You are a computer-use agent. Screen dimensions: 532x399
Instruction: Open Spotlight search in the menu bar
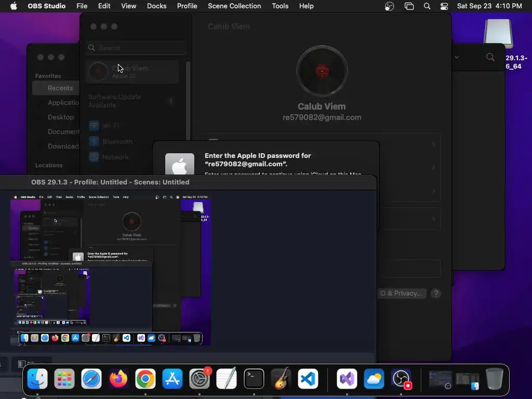click(427, 6)
